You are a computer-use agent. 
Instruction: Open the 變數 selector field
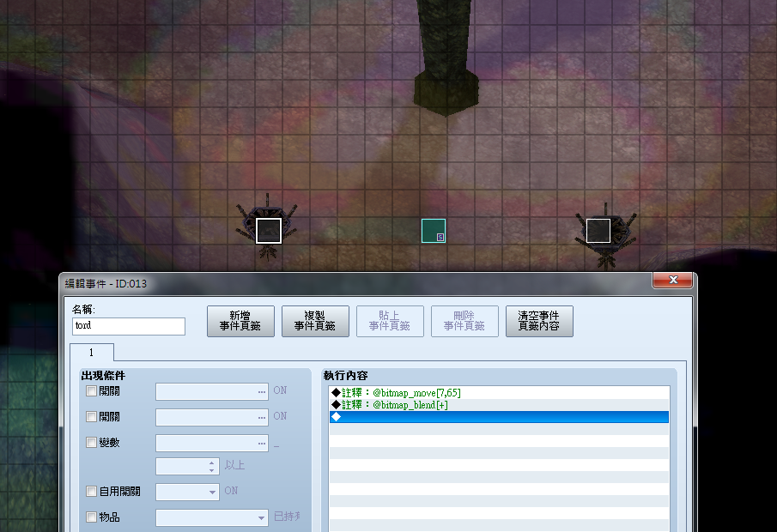[x=212, y=444]
